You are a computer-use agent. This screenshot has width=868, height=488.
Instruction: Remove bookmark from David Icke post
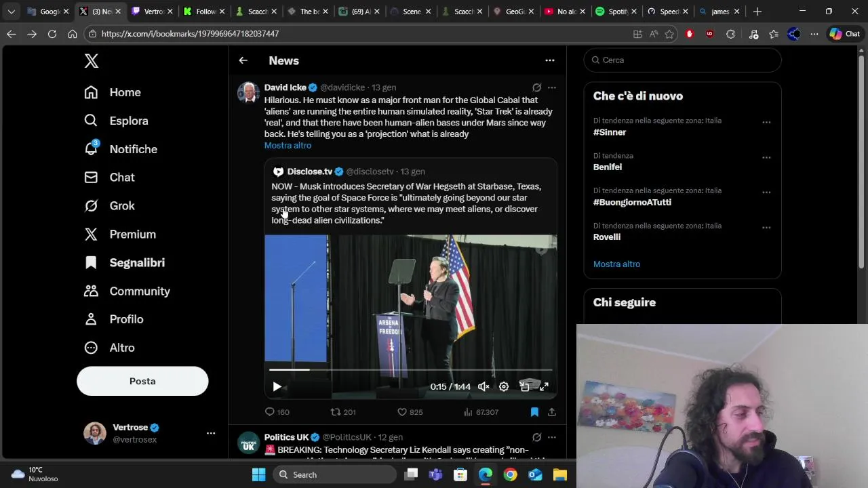534,412
